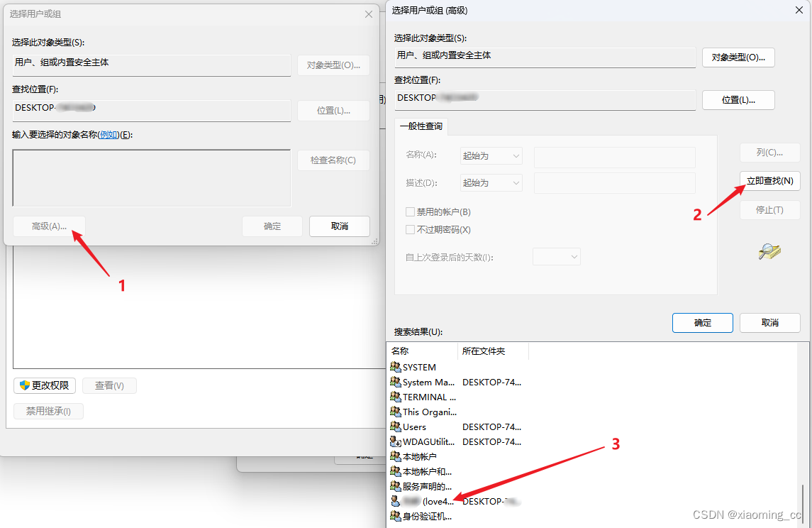The height and width of the screenshot is (528, 812).
Task: Click the 服务声明的... group icon
Action: pos(396,487)
